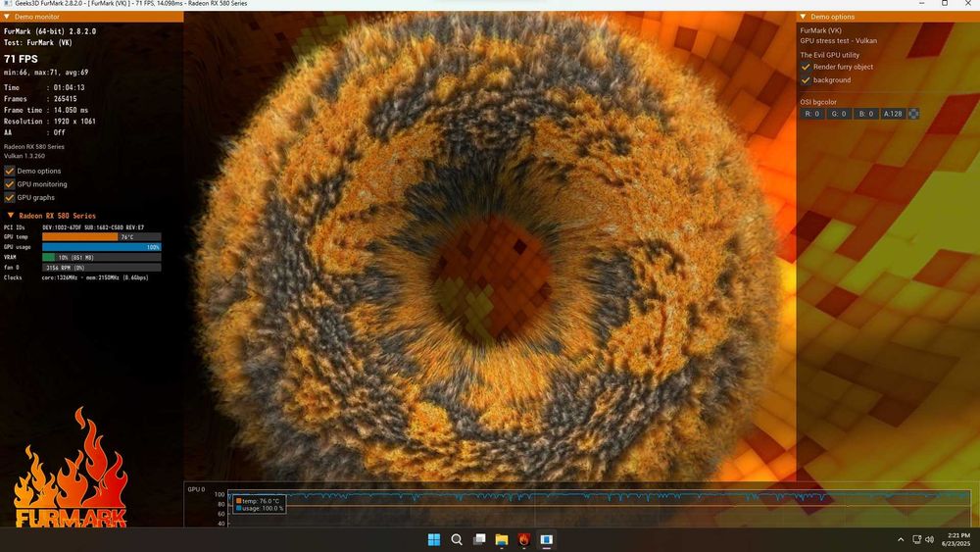Click the GPU usage 100% bar
980x552 pixels.
[101, 247]
